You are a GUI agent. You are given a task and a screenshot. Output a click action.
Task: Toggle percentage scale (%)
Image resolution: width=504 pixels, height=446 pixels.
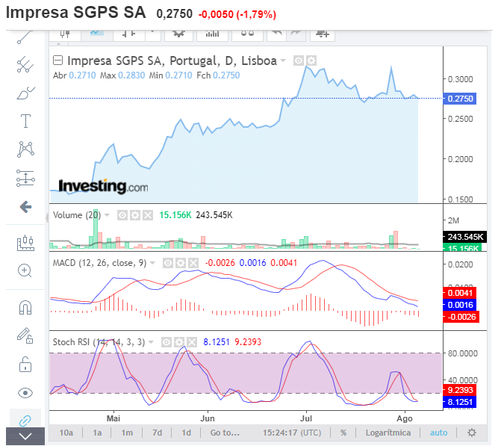point(343,433)
